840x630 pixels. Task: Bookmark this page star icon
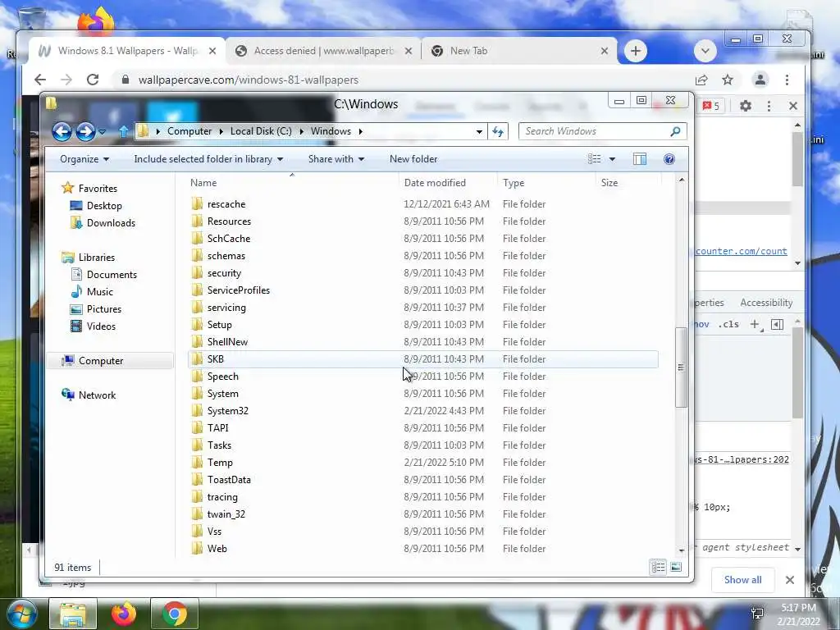pyautogui.click(x=727, y=80)
